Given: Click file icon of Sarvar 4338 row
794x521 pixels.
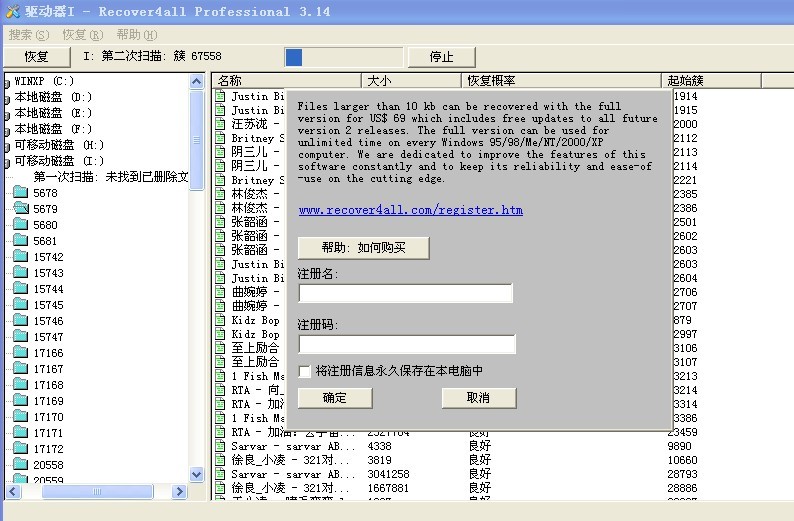Looking at the screenshot, I should click(x=220, y=446).
